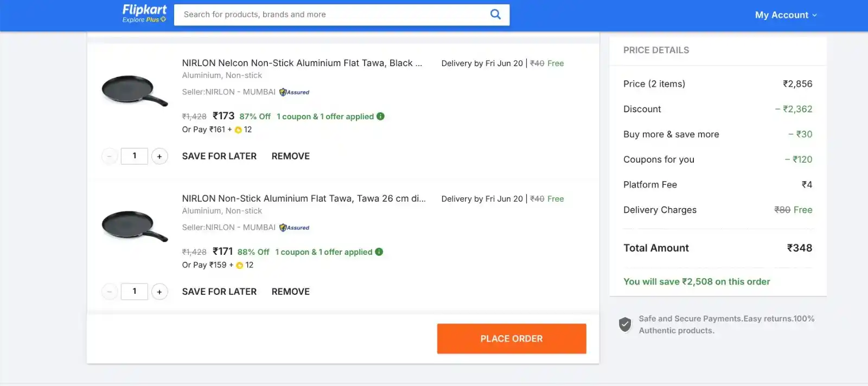The image size is (868, 386).
Task: Click the Delivery Charges label
Action: click(x=660, y=210)
